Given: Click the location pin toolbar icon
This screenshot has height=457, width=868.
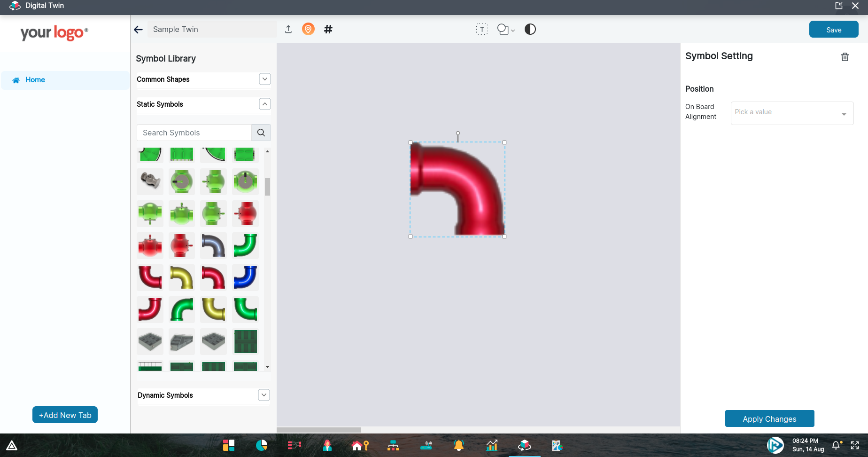Looking at the screenshot, I should [x=308, y=29].
